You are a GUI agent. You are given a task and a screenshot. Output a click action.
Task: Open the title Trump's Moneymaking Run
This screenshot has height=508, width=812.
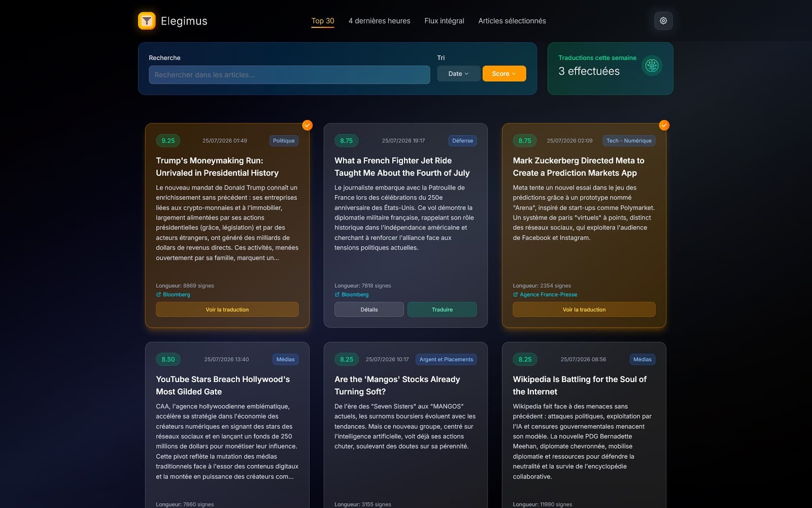pyautogui.click(x=217, y=167)
